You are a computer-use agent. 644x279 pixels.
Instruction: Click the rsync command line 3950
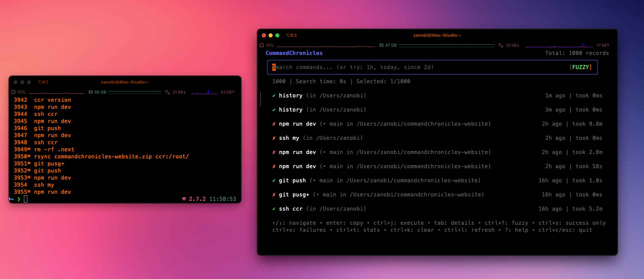(101, 157)
